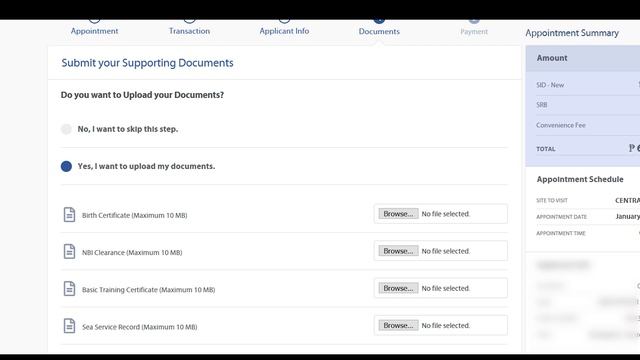Click 'No file selected.' field for Sea Service Record
The width and height of the screenshot is (640, 360).
point(446,325)
